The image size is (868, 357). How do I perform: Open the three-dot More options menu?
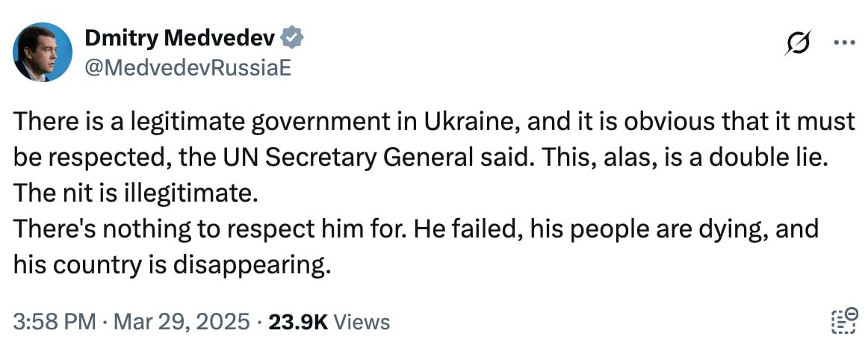coord(843,43)
